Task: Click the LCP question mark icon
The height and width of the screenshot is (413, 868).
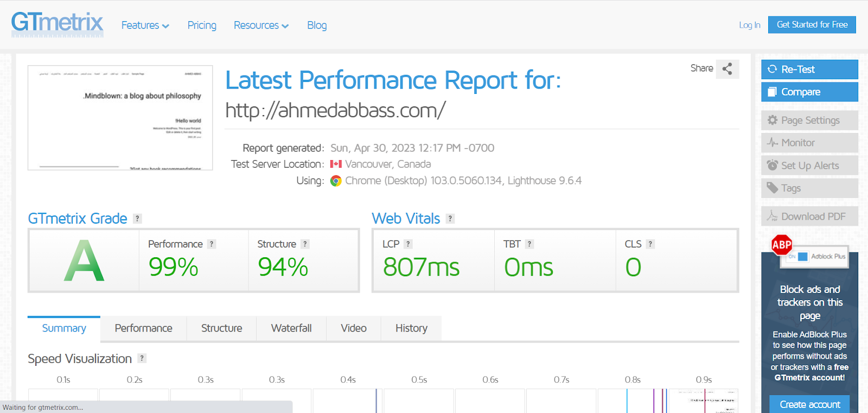Action: (x=409, y=244)
